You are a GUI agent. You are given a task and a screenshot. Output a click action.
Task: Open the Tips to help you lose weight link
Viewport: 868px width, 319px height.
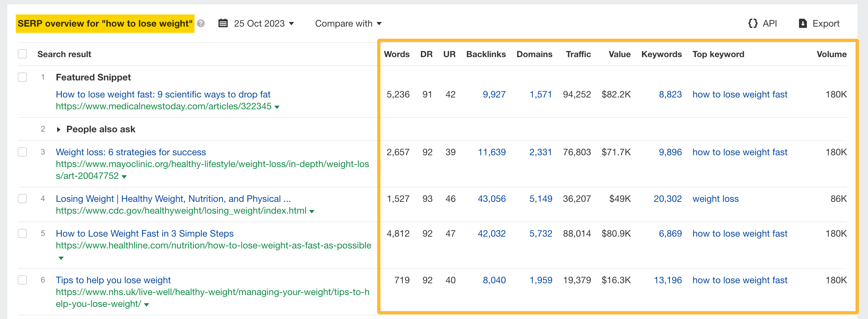[113, 280]
